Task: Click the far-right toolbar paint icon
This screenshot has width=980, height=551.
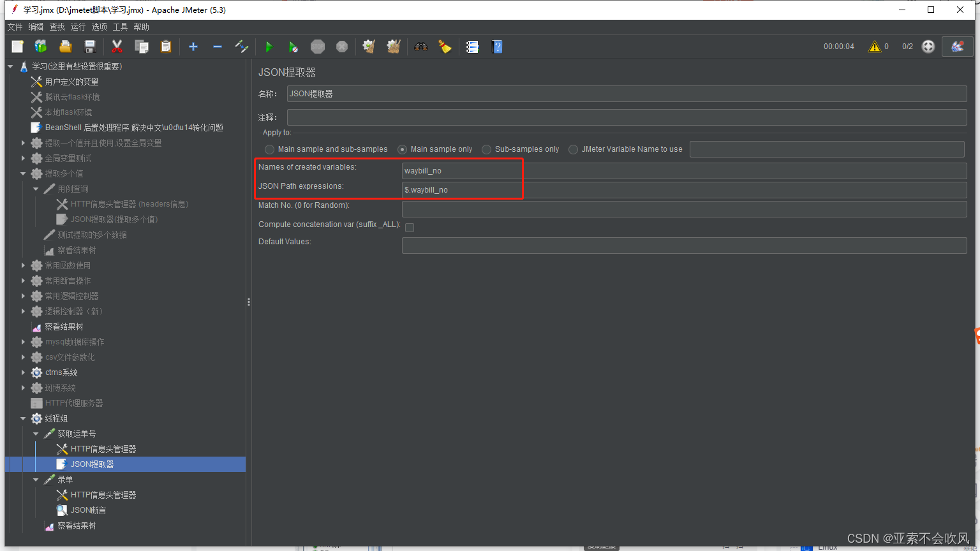Action: tap(958, 47)
